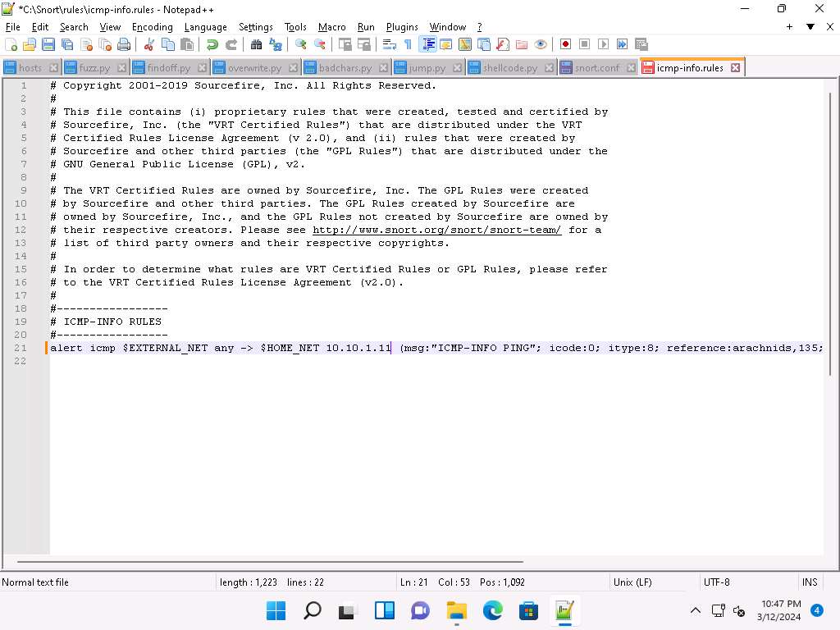Expand the hidden icons in the system tray

click(x=695, y=610)
